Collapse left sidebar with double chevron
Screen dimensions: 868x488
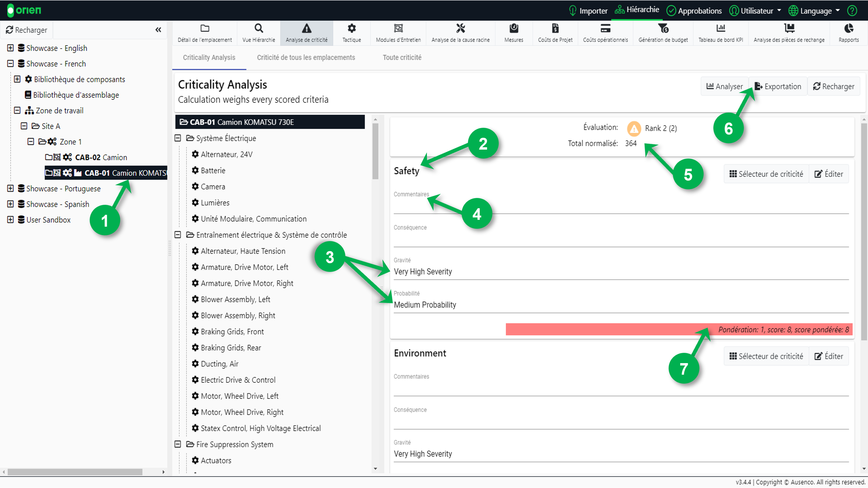158,30
